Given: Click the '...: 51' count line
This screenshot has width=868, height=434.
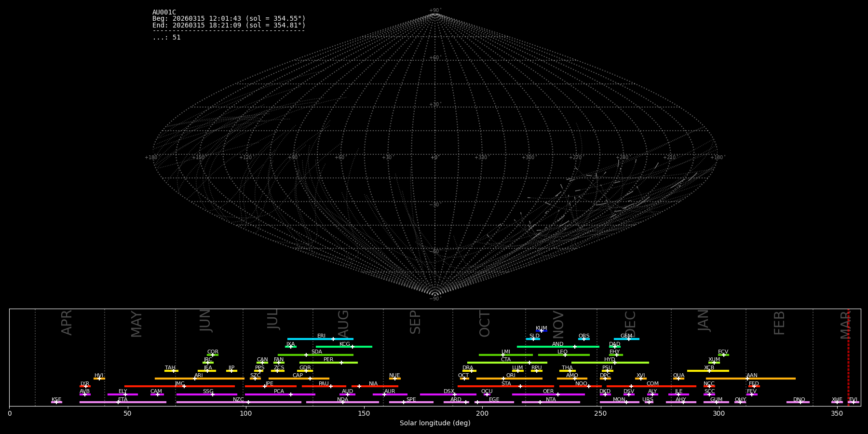Looking at the screenshot, I should click(x=166, y=38).
